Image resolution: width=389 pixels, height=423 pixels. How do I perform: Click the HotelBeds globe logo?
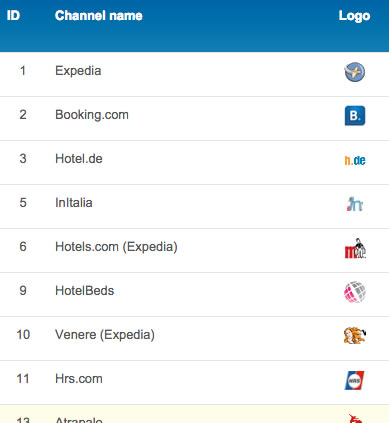coord(355,292)
